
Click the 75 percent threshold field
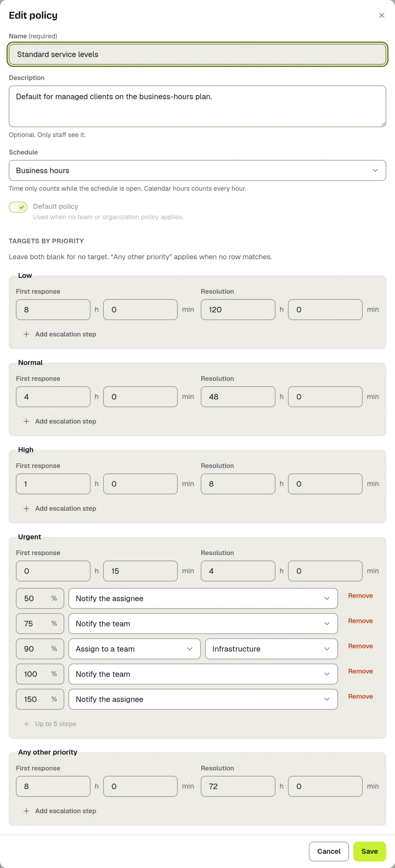tap(40, 624)
